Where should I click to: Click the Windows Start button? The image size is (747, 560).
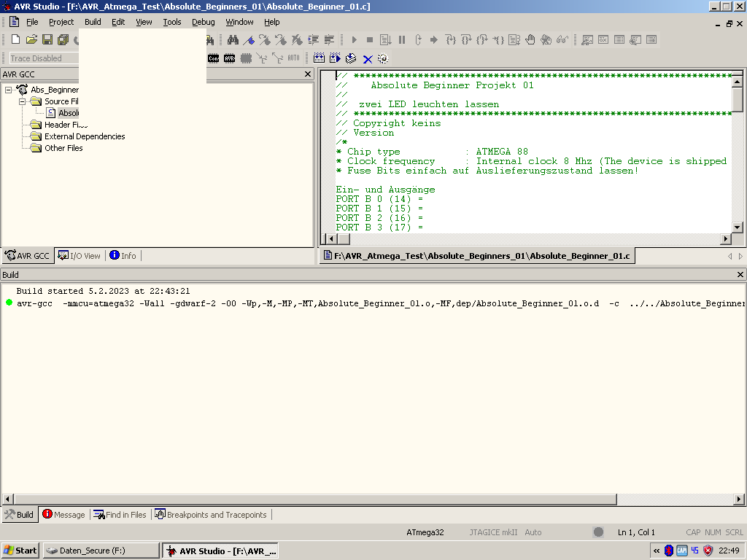click(x=20, y=551)
